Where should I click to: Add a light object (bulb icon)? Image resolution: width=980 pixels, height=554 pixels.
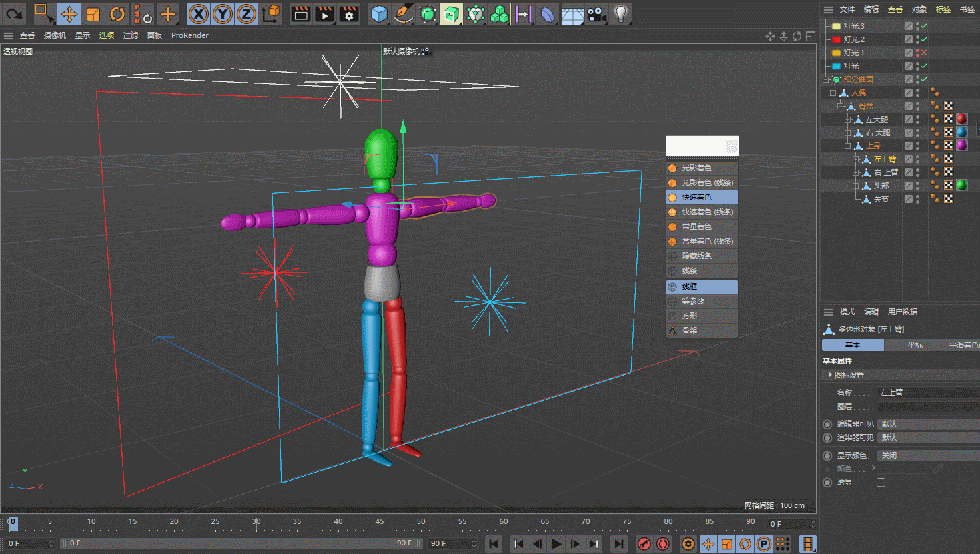(x=620, y=13)
